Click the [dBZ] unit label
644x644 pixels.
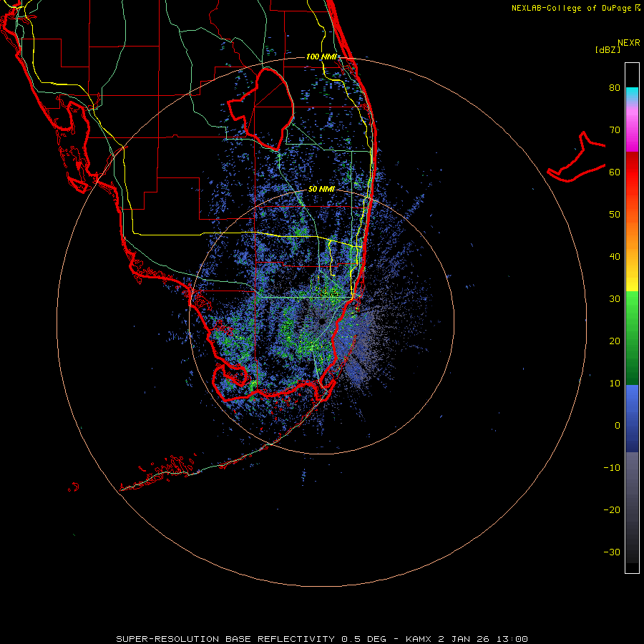coord(608,49)
